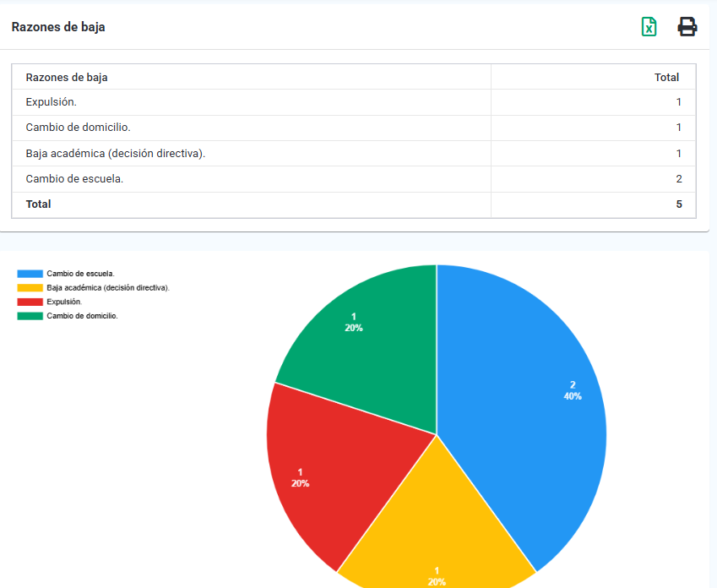
Task: Select the 'Baja académica (decisión directiva).' table cell
Action: click(116, 154)
